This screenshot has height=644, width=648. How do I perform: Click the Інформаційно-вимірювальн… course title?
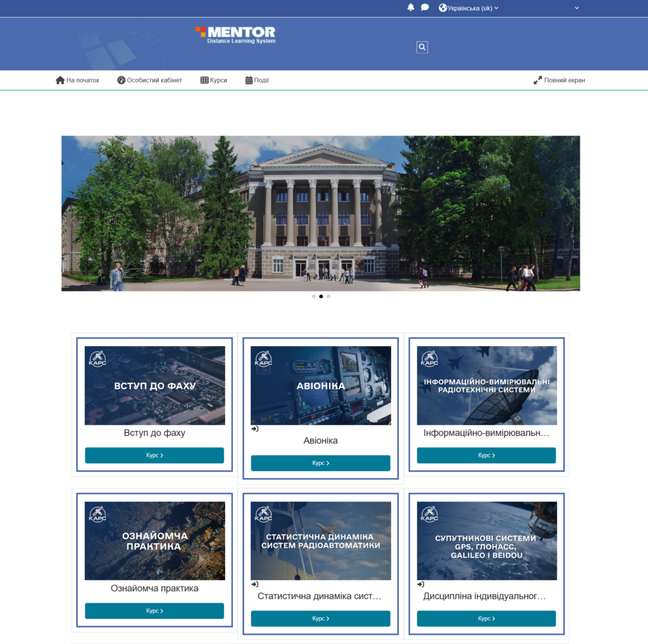click(487, 433)
